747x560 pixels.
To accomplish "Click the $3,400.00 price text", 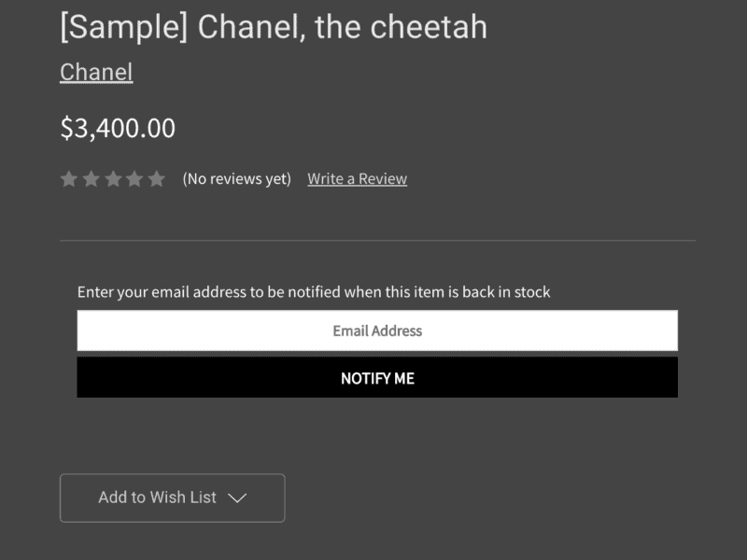I will [x=118, y=128].
